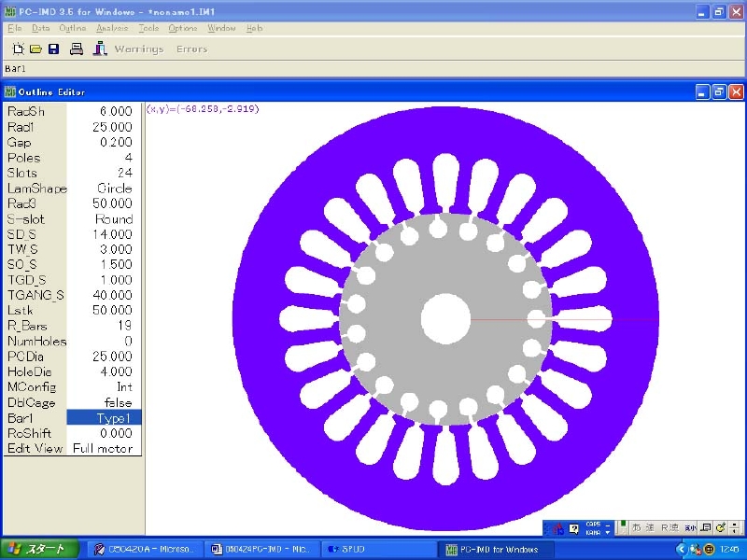Viewport: 747px width, 560px height.
Task: Click the DblCage parameter label
Action: [32, 402]
